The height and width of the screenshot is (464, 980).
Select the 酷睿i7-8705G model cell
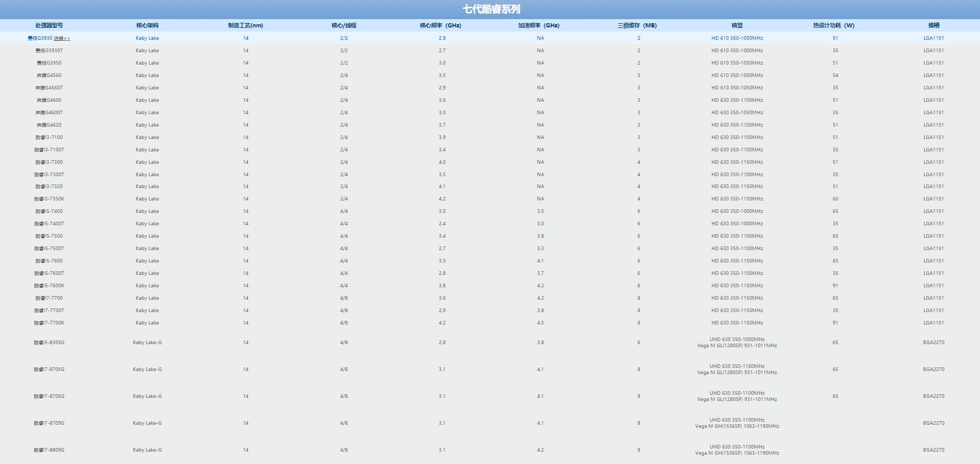[x=49, y=369]
